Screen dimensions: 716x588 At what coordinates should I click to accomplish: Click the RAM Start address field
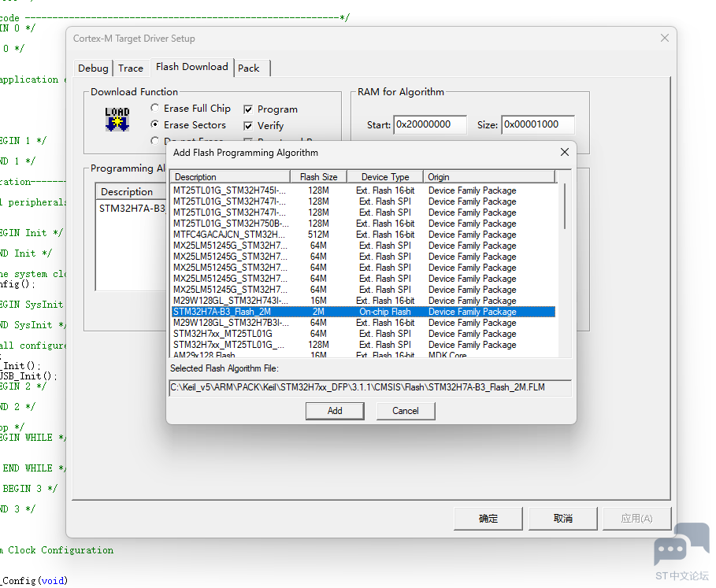(430, 124)
